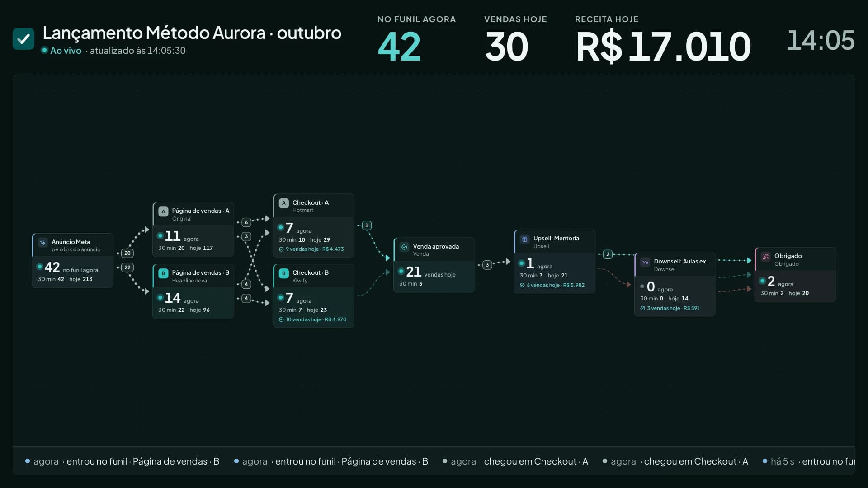Click the text atualizado às 14:05:30

[x=138, y=51]
